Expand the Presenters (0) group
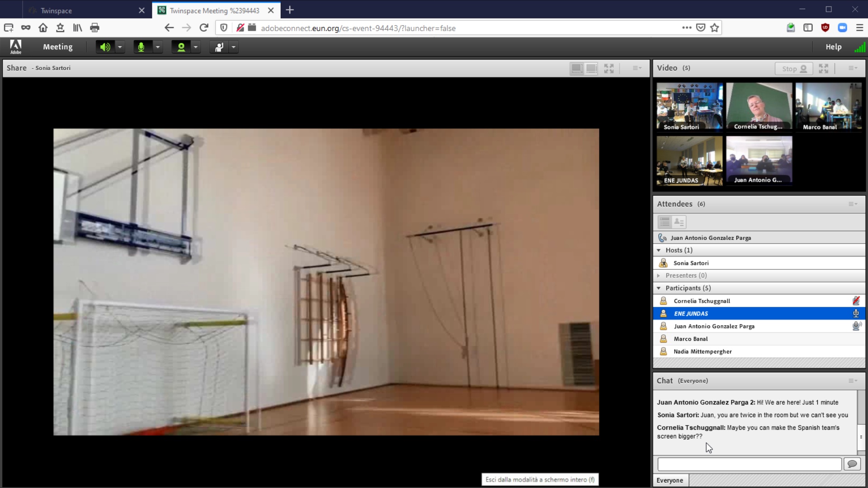The image size is (868, 488). click(x=659, y=276)
